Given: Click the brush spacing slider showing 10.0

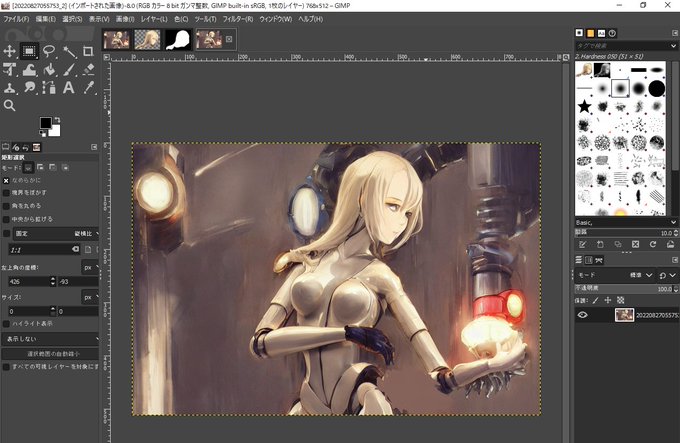Looking at the screenshot, I should (x=626, y=233).
